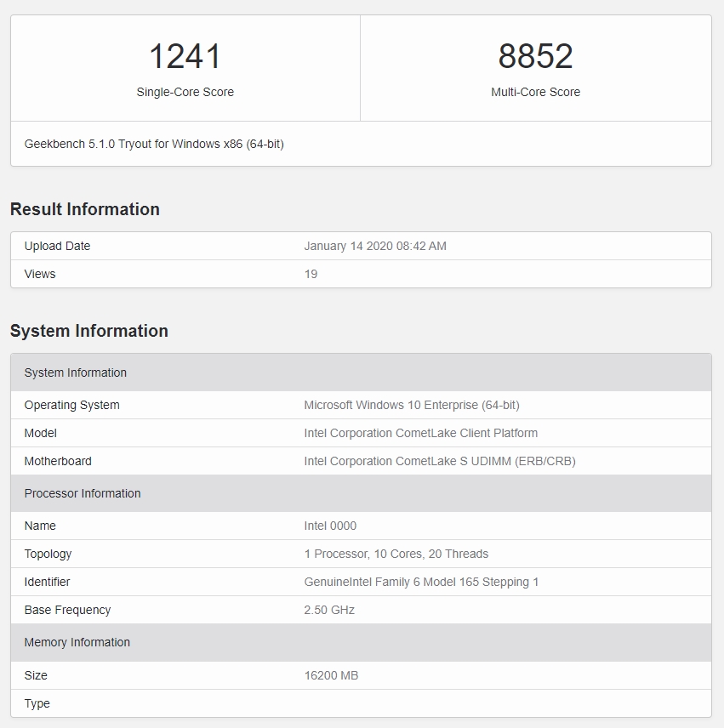The height and width of the screenshot is (728, 724).
Task: Click the Topology value with 10 Cores
Action: [x=396, y=554]
